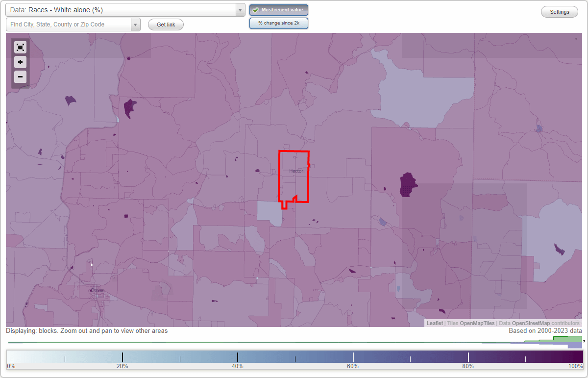Open the Settings panel
The height and width of the screenshot is (378, 588).
click(x=559, y=11)
